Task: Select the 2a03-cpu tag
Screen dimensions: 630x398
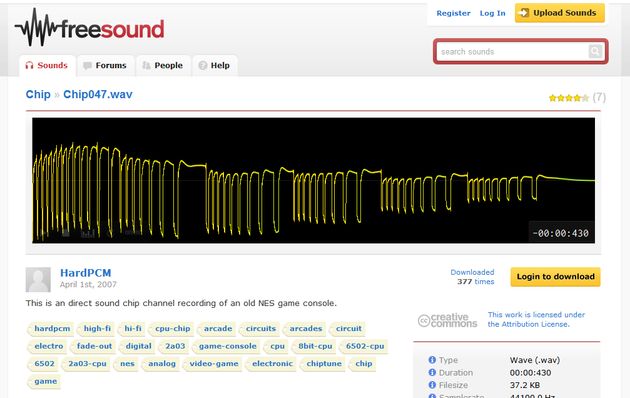Action: [x=86, y=364]
